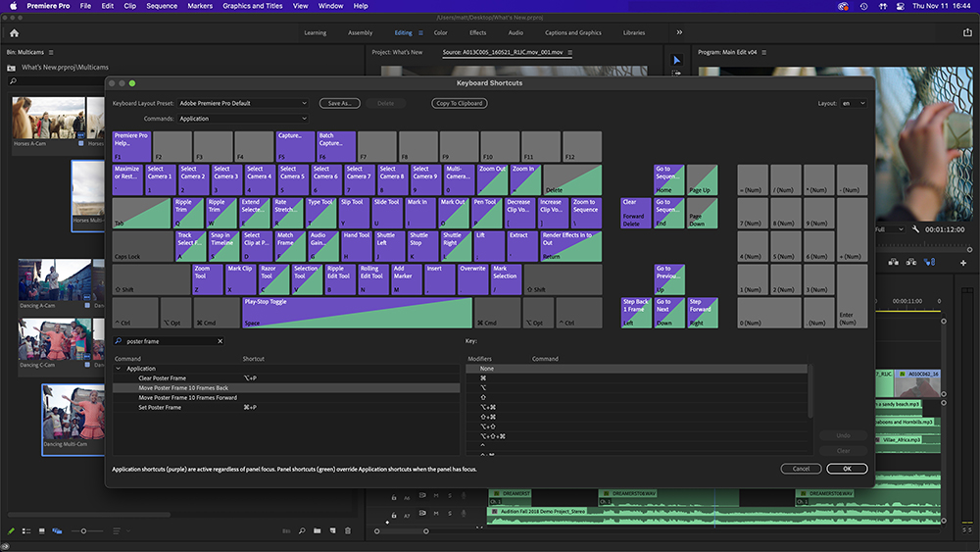The height and width of the screenshot is (552, 980).
Task: Select Move Poster Frame 10 Frames Forward row
Action: tap(286, 398)
